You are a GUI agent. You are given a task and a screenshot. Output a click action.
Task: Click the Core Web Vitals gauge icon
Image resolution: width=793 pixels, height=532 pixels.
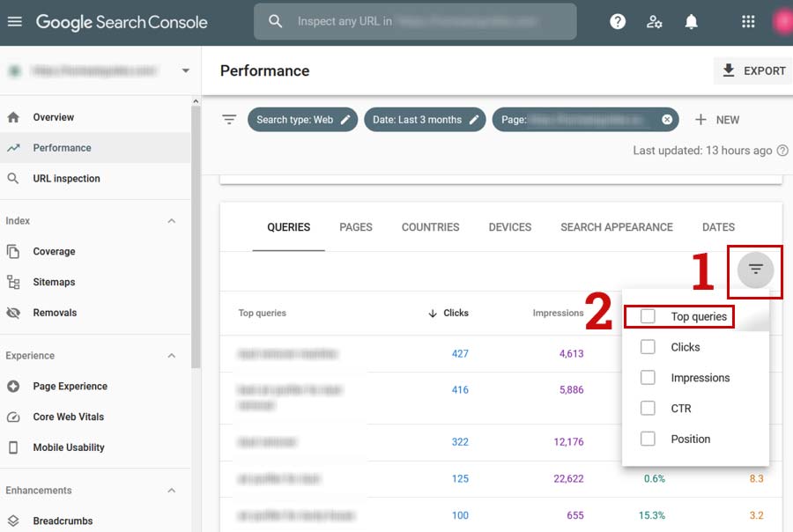click(x=13, y=417)
